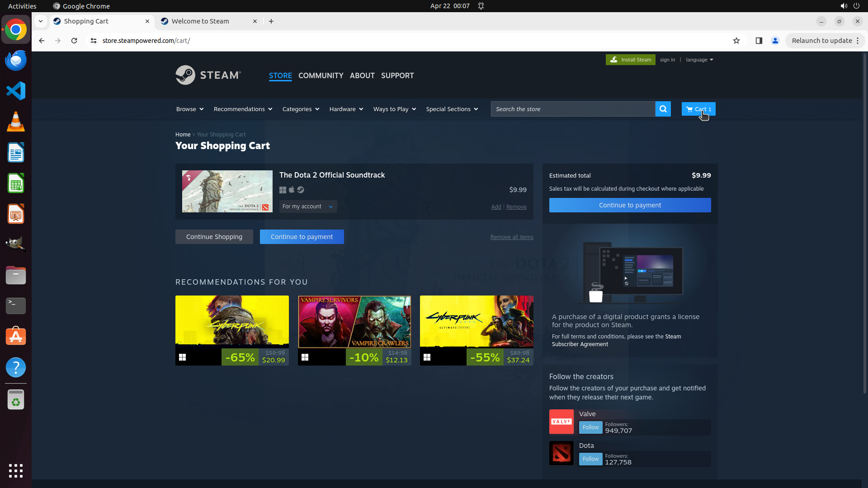Click the Steam logo in the header
This screenshot has height=488, width=868.
tap(208, 75)
